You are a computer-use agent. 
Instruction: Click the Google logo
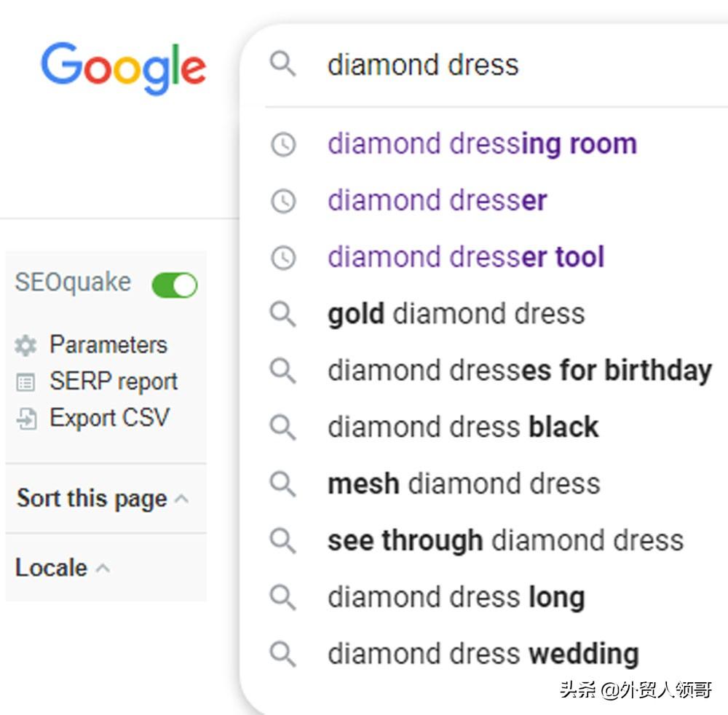click(x=124, y=68)
